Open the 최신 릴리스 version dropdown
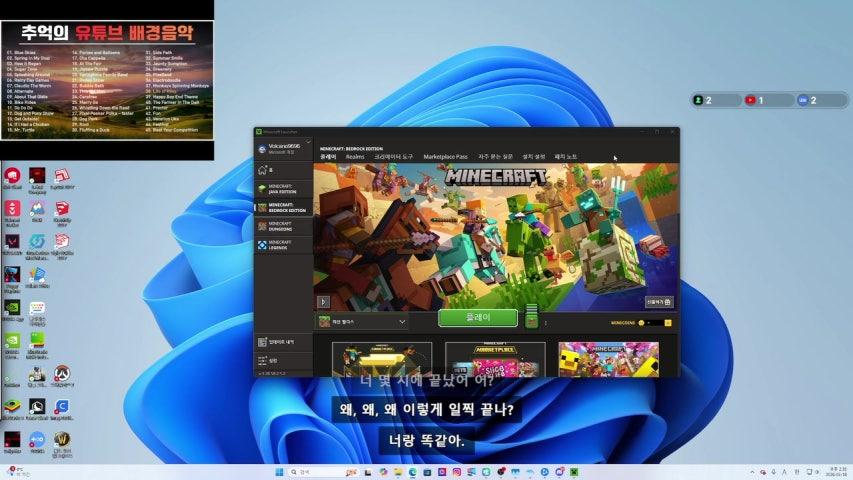This screenshot has height=480, width=853. [x=362, y=322]
